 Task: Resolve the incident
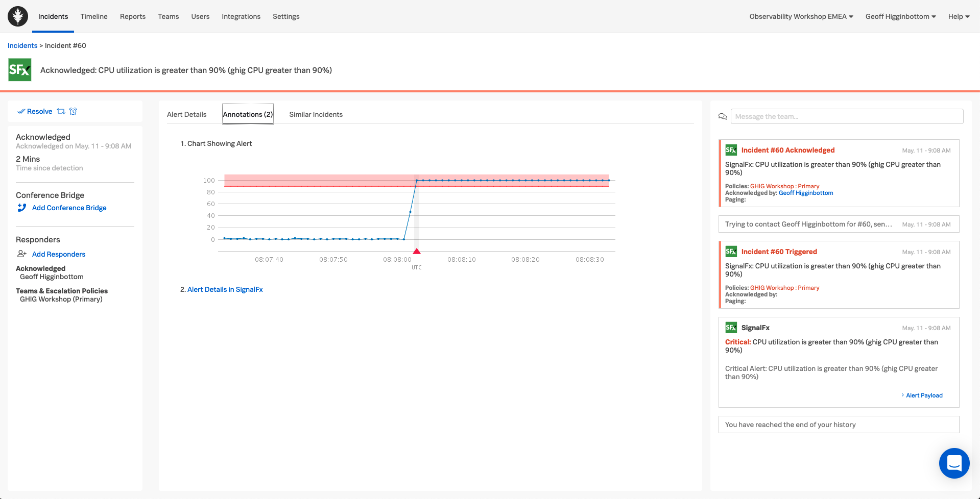pos(39,111)
